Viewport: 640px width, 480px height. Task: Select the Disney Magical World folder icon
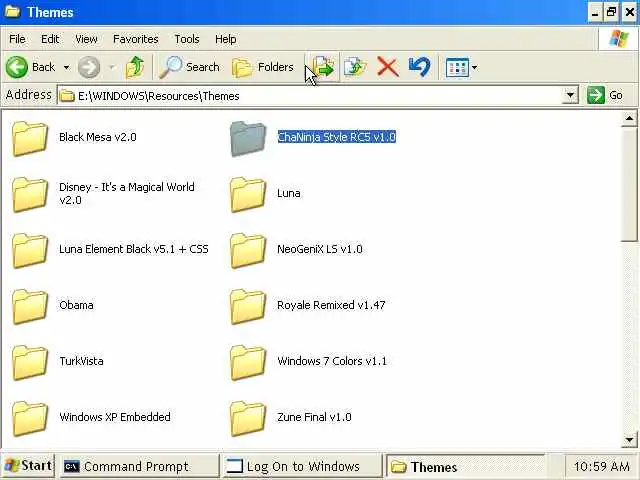29,194
